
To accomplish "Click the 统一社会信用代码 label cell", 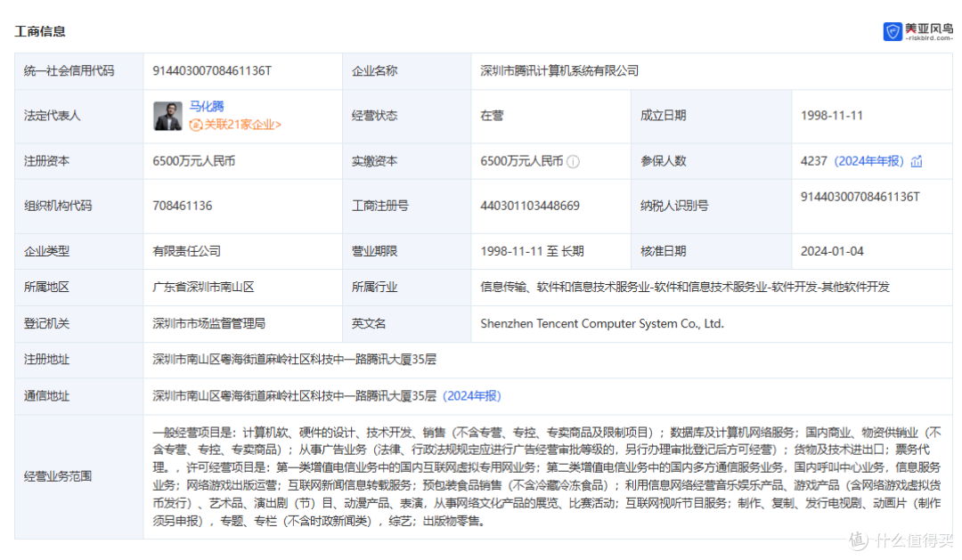I will pos(79,71).
